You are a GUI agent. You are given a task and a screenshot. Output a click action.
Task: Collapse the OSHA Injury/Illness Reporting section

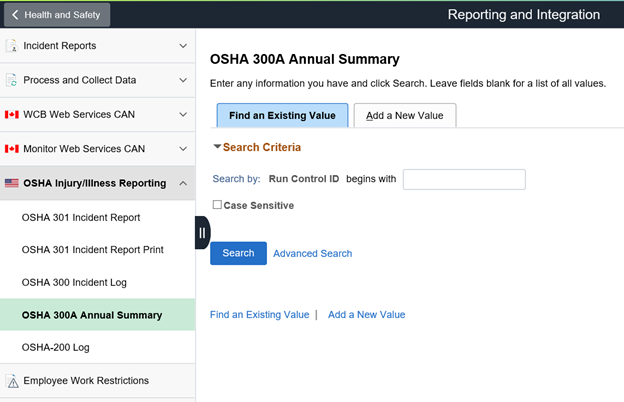(182, 183)
